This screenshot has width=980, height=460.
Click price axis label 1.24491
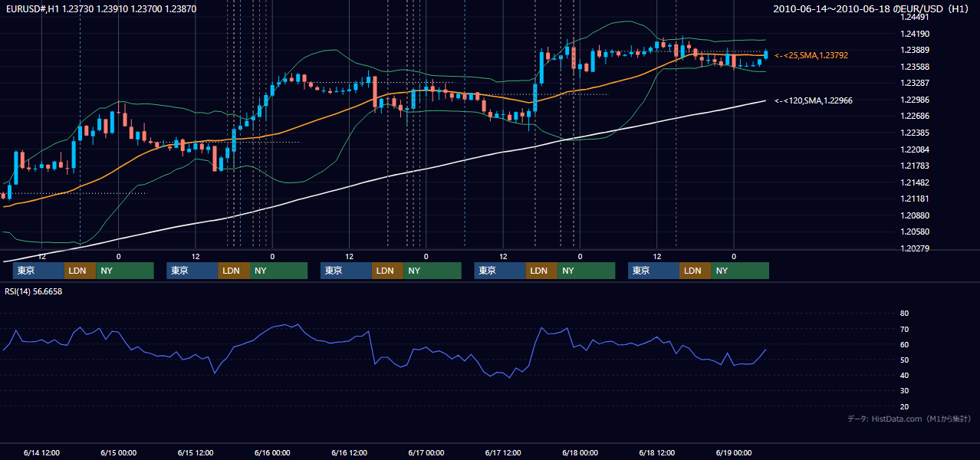(x=916, y=18)
